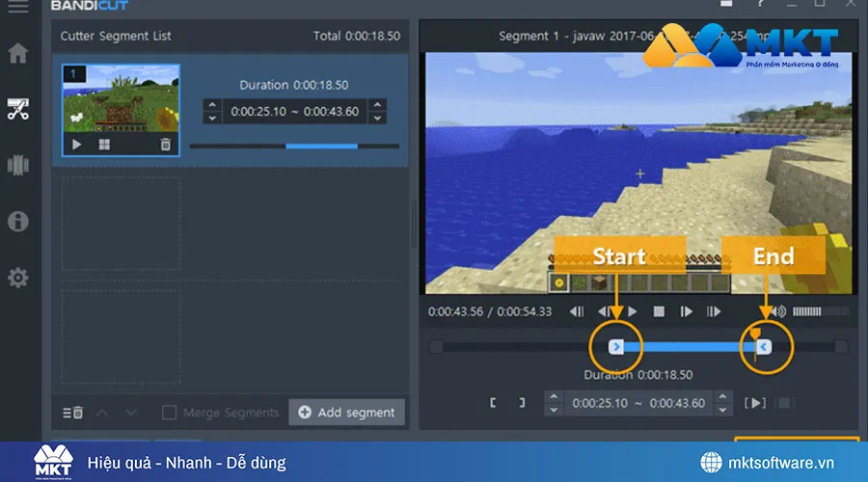Delete segment 1 with the trash icon
This screenshot has width=868, height=482.
[x=165, y=145]
